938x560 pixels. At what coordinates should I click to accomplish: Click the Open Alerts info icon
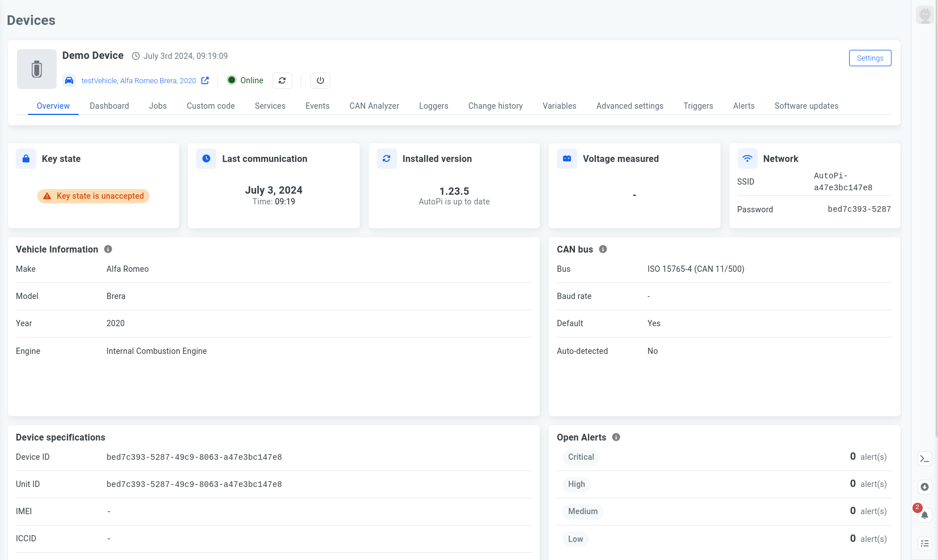point(616,437)
